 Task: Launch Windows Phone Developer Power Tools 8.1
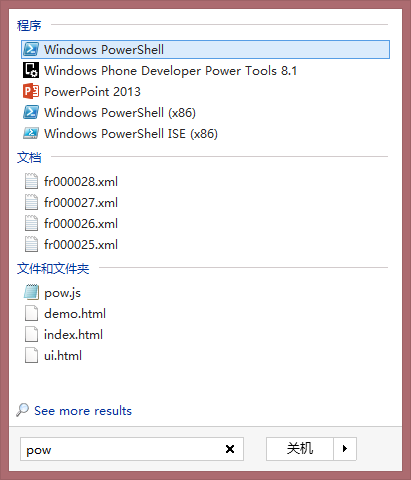pos(171,71)
